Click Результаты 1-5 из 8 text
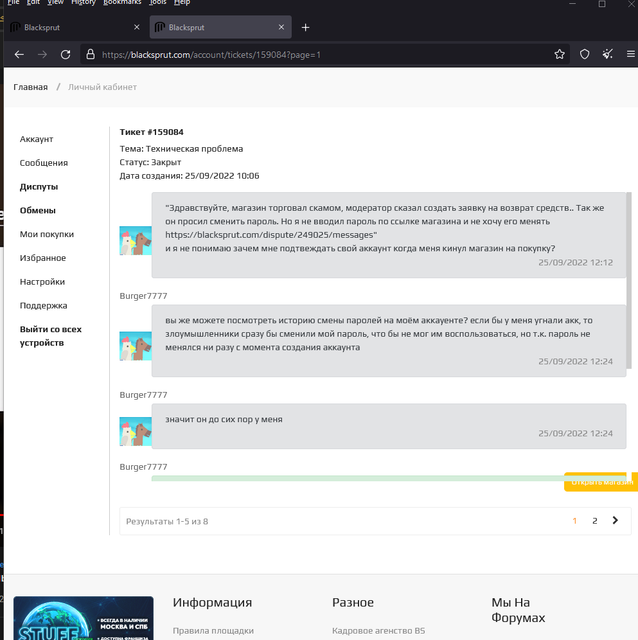This screenshot has height=640, width=638. (x=167, y=521)
